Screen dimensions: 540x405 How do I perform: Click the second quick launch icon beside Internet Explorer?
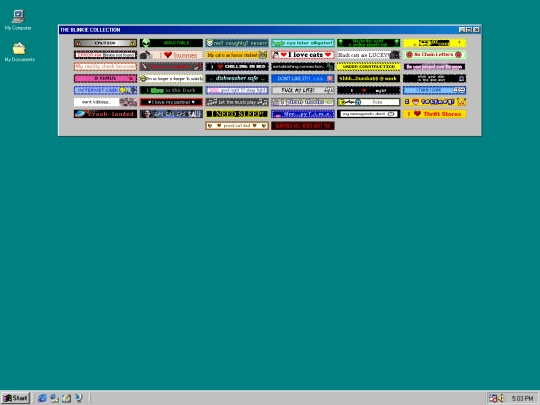click(54, 398)
